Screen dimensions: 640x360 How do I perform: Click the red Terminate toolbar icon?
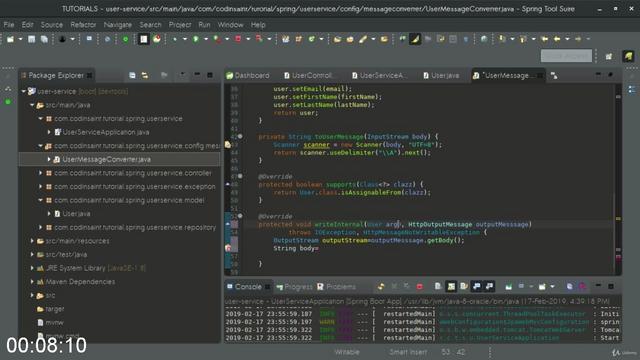coord(238,39)
